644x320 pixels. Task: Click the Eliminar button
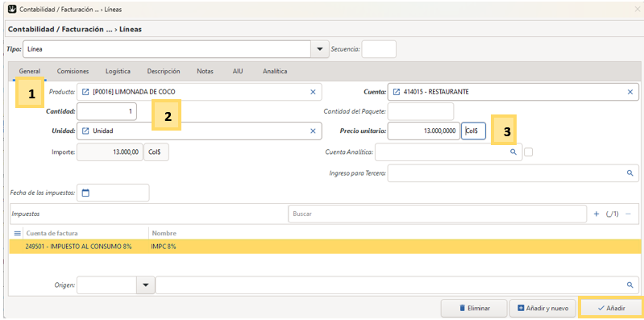point(474,308)
